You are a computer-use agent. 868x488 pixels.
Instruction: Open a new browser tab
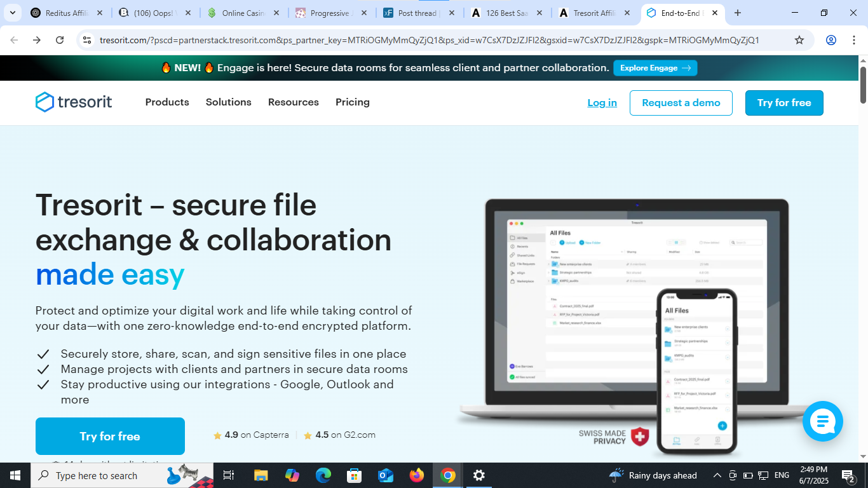pos(738,13)
